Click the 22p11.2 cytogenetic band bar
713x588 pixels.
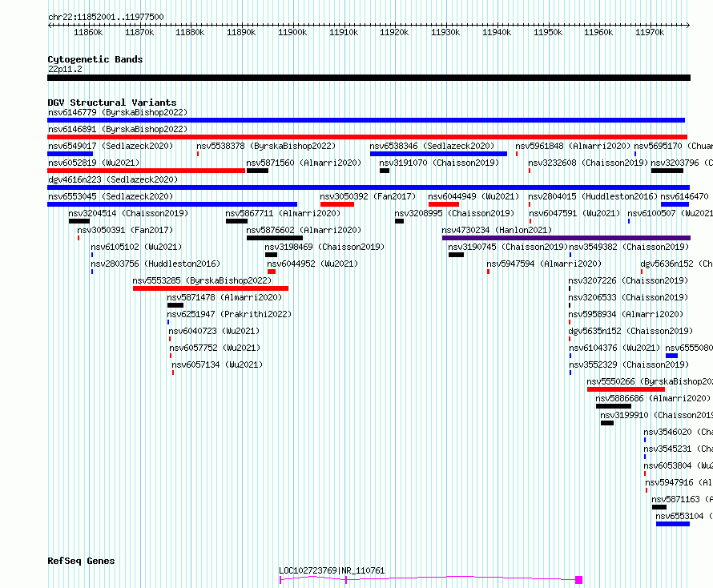369,78
